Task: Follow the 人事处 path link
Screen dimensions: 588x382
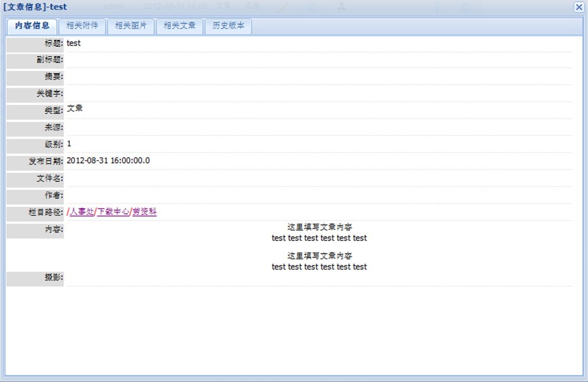Action: click(82, 212)
